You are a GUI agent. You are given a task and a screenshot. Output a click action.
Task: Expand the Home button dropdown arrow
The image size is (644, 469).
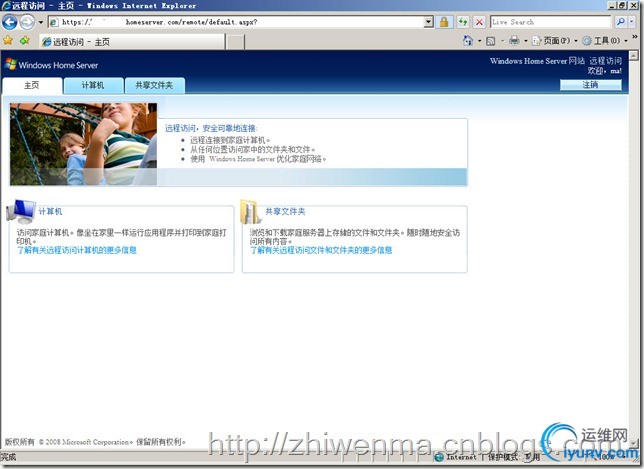coord(479,41)
